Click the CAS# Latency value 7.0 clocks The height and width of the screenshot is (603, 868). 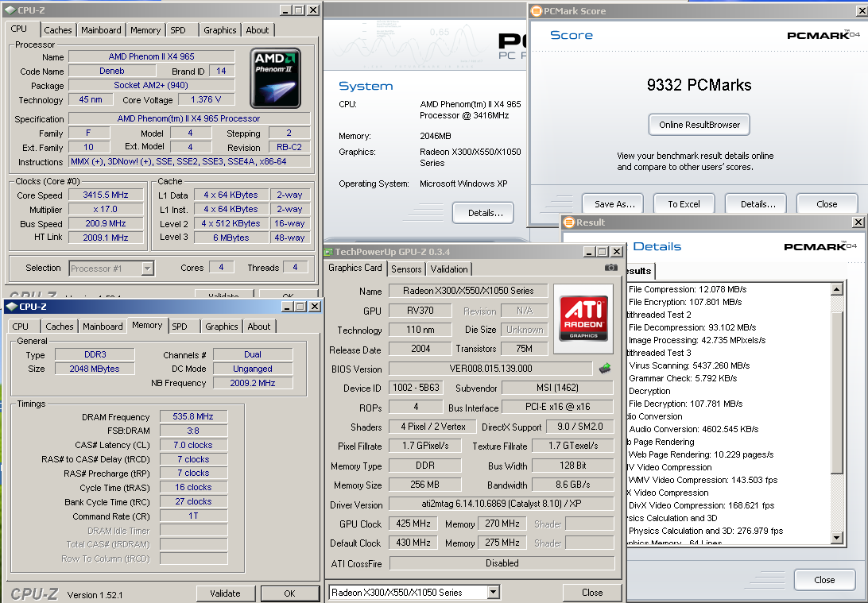click(193, 445)
